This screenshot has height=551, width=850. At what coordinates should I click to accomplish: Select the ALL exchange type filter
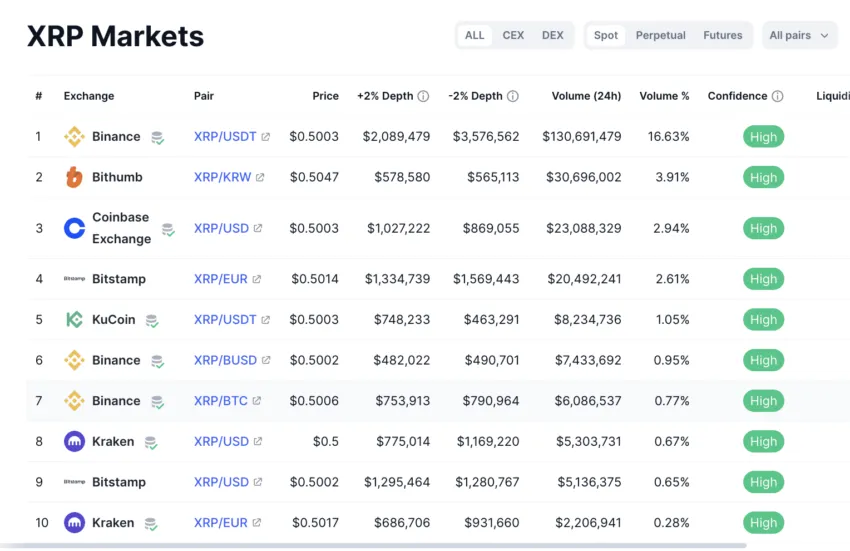point(474,35)
